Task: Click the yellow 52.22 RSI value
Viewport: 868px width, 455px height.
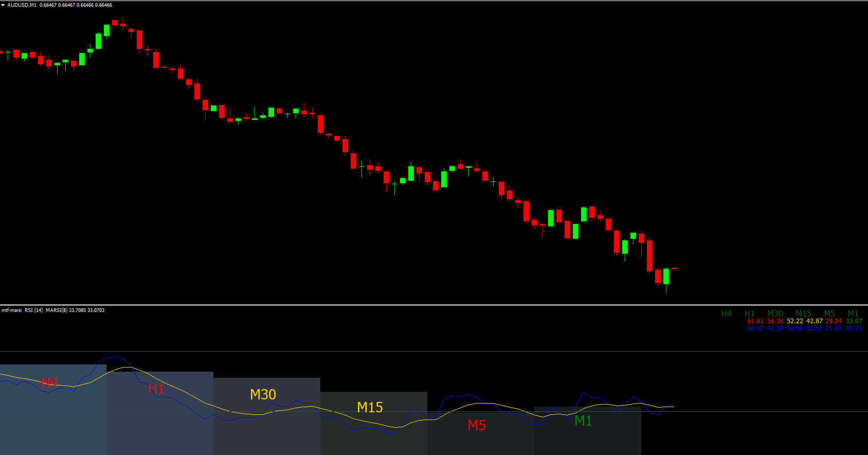Action: coord(794,321)
